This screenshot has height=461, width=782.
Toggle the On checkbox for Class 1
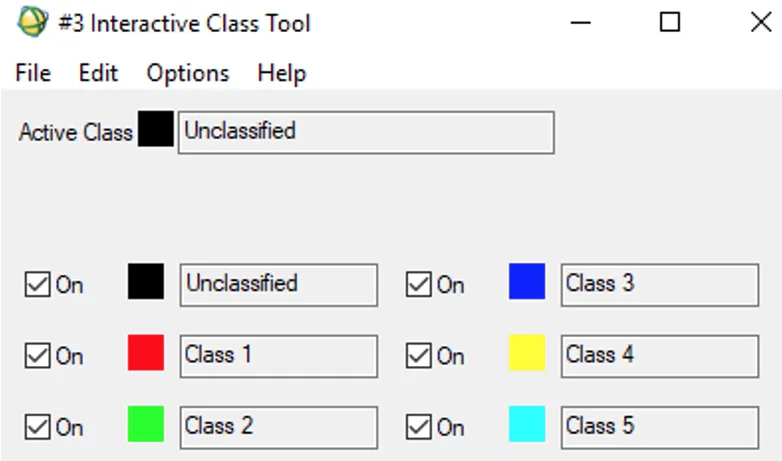pyautogui.click(x=37, y=356)
